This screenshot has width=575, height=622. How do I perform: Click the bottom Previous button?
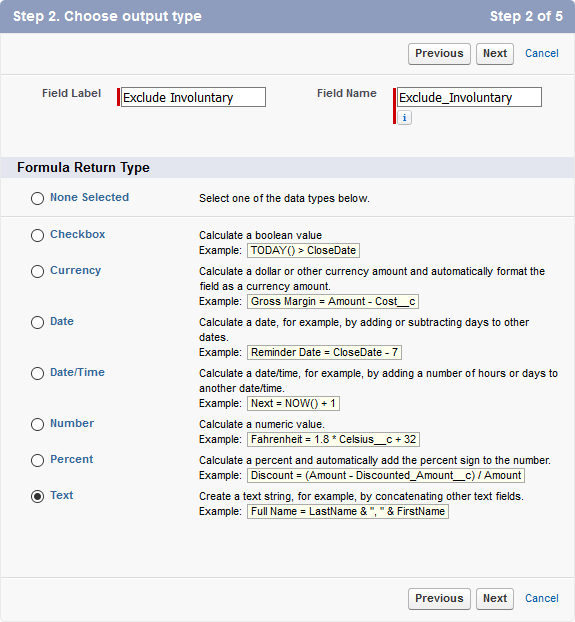[439, 599]
